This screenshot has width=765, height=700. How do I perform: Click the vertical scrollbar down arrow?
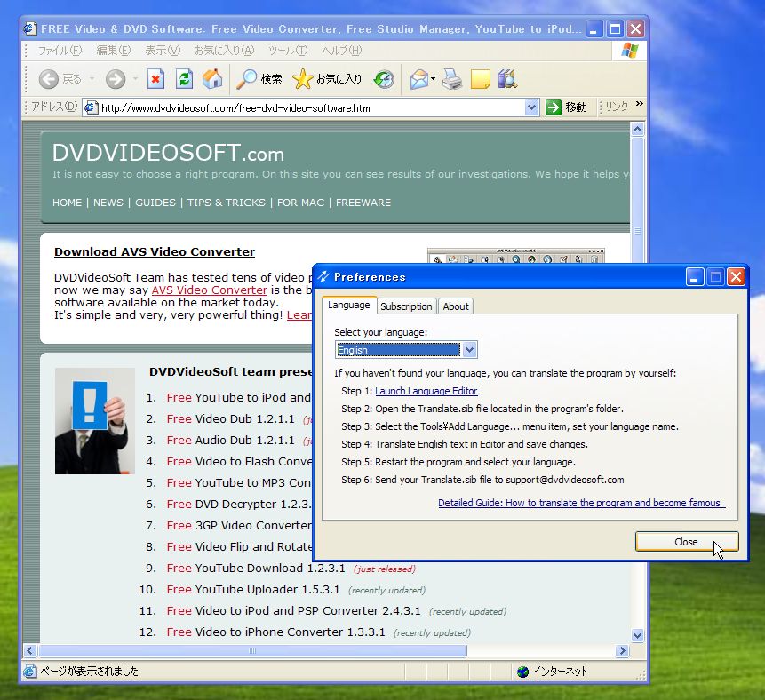click(x=637, y=636)
